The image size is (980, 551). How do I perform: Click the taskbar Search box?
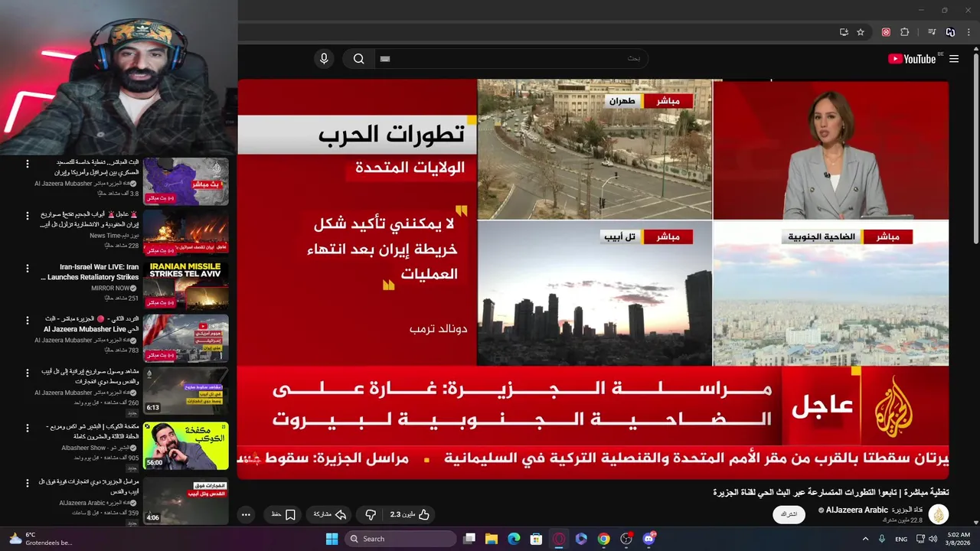[400, 539]
